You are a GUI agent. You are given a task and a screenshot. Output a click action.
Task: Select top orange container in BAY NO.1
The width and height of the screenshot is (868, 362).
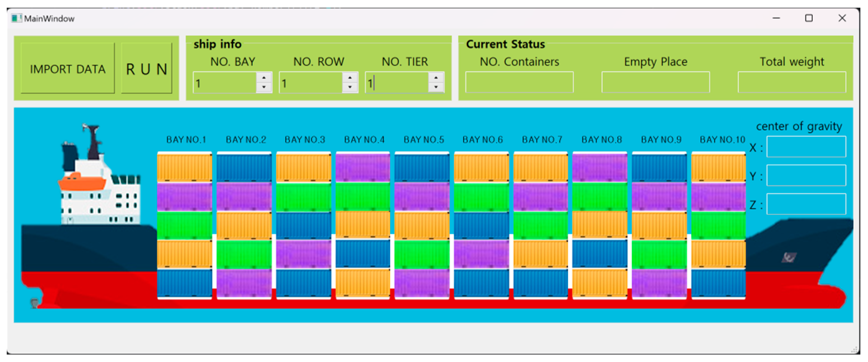tap(184, 167)
